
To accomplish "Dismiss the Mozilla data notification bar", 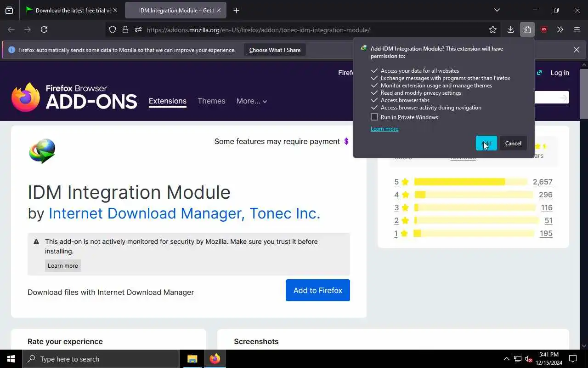I will point(577,50).
